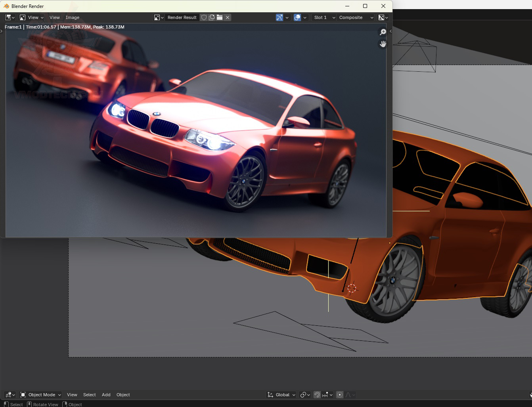Open the image editor View mode dropdown
Image resolution: width=532 pixels, height=407 pixels.
coord(31,17)
